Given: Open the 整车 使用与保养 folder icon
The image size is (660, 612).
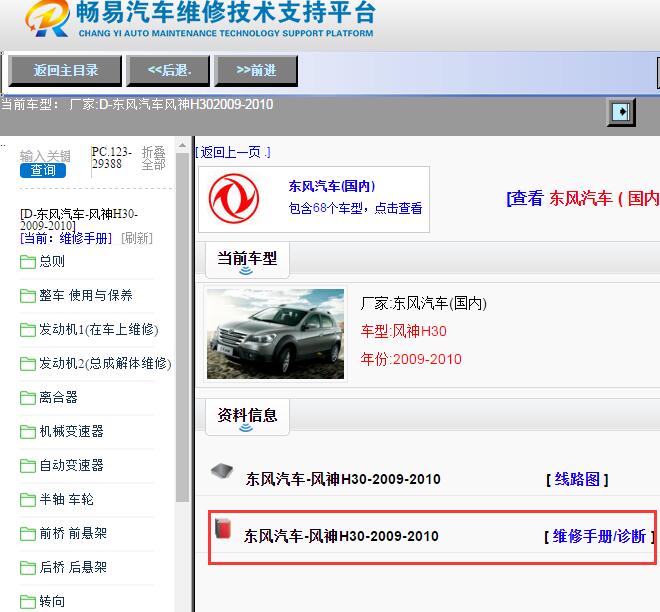Looking at the screenshot, I should (28, 295).
